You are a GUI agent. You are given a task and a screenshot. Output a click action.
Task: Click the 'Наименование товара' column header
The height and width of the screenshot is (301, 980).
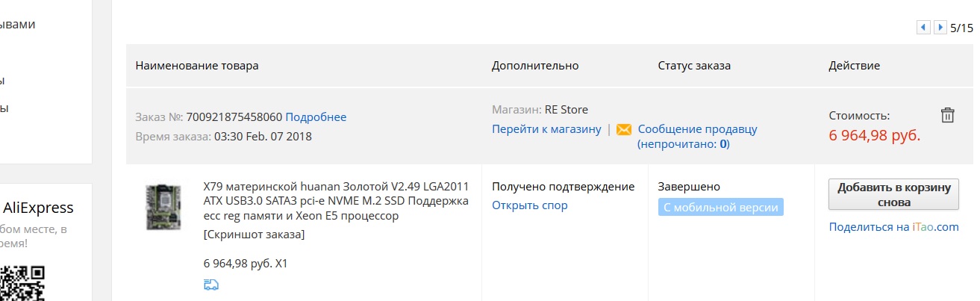point(197,66)
